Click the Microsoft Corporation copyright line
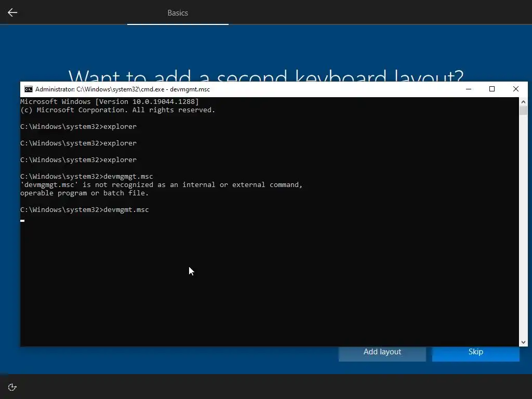The width and height of the screenshot is (532, 399). 118,110
